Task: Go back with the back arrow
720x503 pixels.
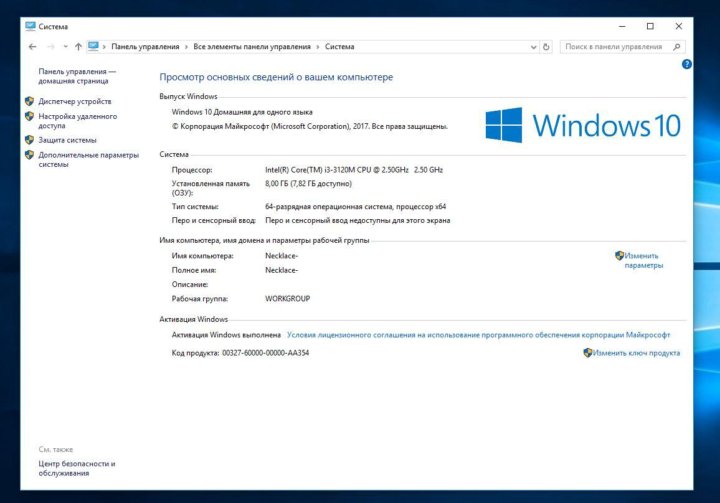Action: [x=32, y=47]
